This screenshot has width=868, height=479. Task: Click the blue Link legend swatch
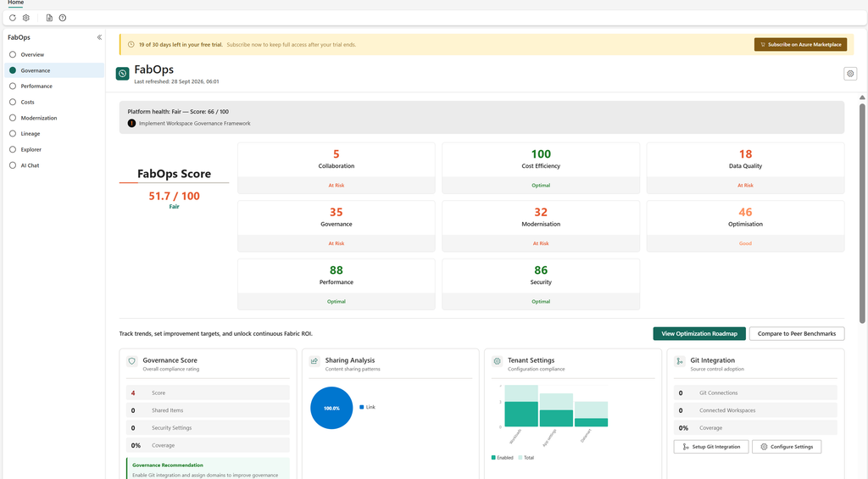361,407
